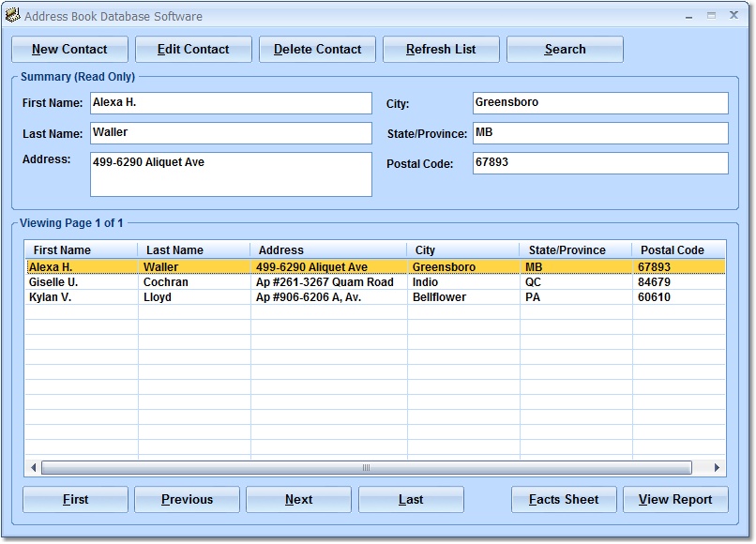Go to the Previous contact
Image resolution: width=756 pixels, height=544 pixels.
tap(187, 499)
